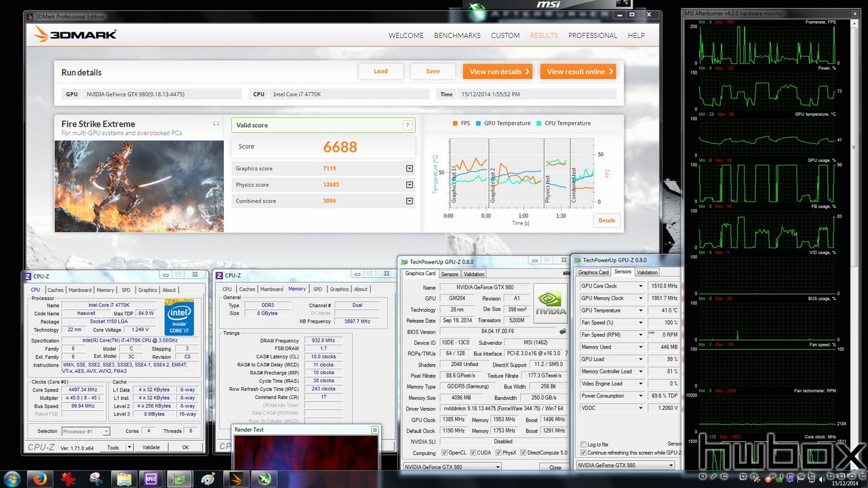This screenshot has width=868, height=488.
Task: Click the Save button in Run details
Action: click(x=433, y=71)
